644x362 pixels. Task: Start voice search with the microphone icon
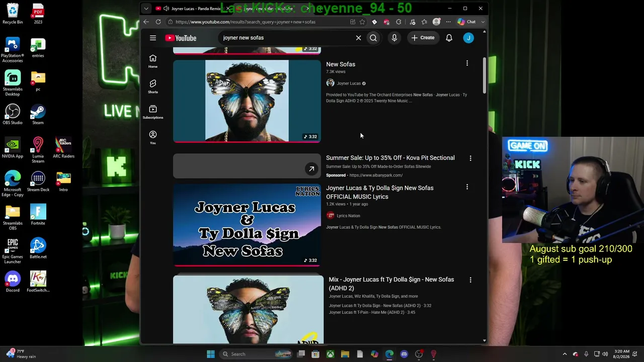pyautogui.click(x=394, y=38)
